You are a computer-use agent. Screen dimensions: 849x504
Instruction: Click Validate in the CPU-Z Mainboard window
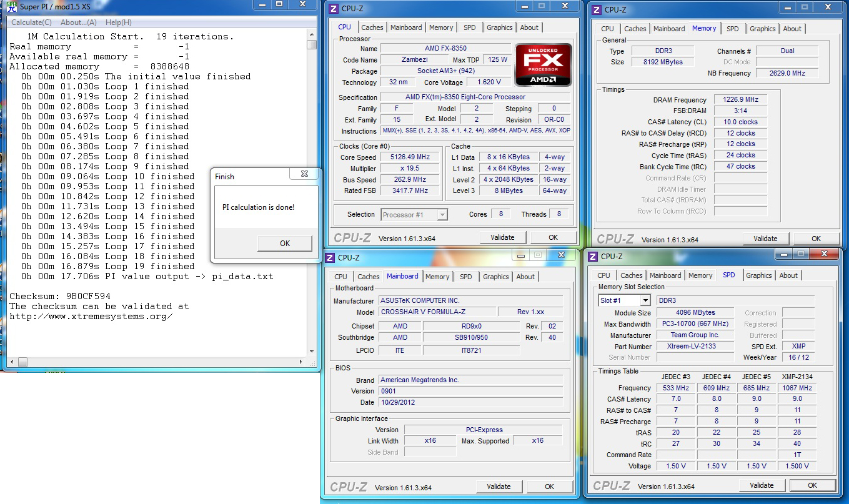[x=499, y=487]
